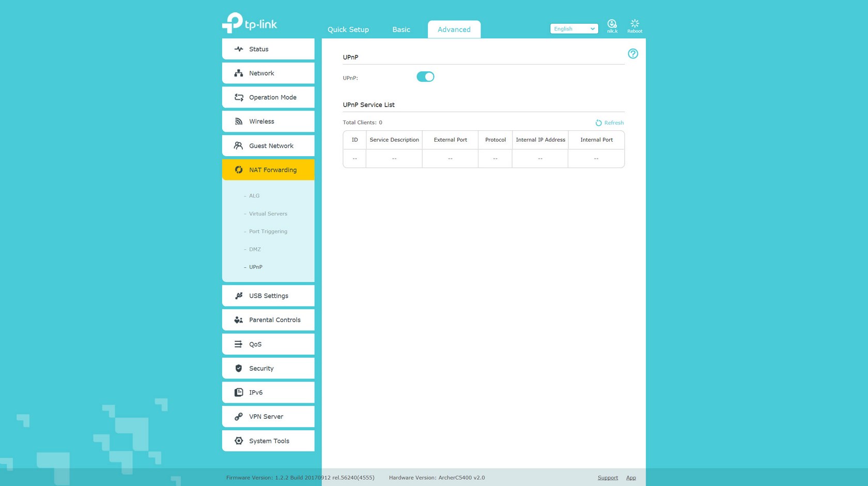Image resolution: width=868 pixels, height=486 pixels.
Task: Click the Parental Controls family icon
Action: pos(238,320)
